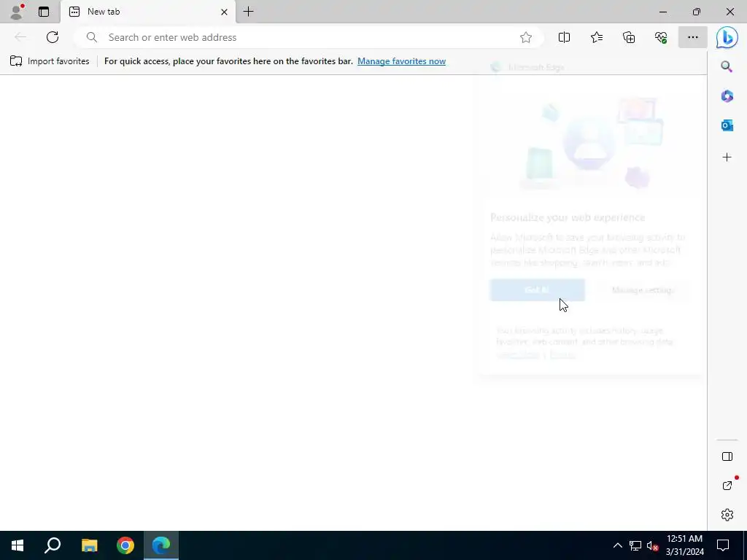Toggle sidebar panel visibility icon
747x560 pixels.
point(727,456)
